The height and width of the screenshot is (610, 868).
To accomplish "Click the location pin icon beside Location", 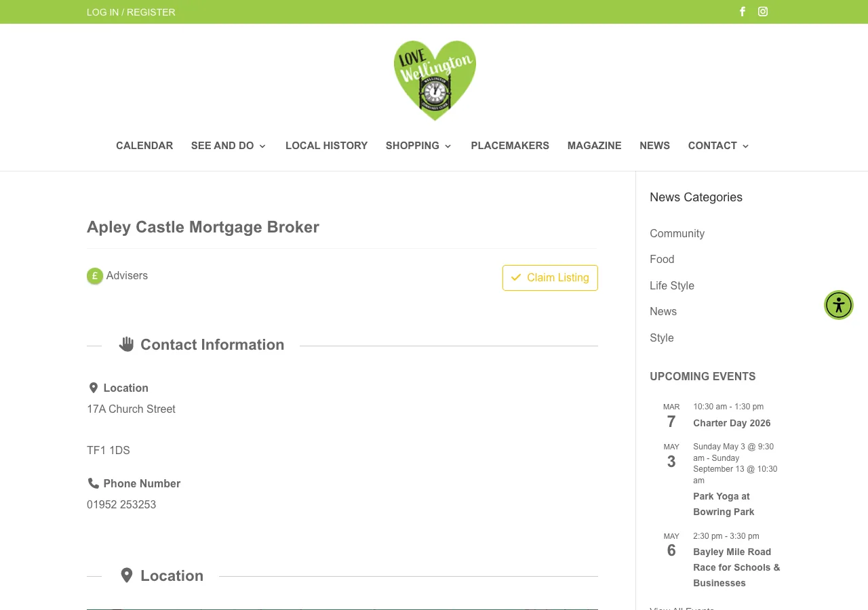I will [x=93, y=388].
